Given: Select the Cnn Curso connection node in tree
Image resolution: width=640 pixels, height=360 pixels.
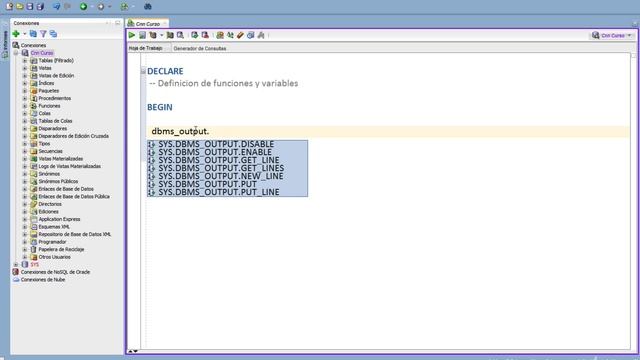Looking at the screenshot, I should [x=42, y=53].
